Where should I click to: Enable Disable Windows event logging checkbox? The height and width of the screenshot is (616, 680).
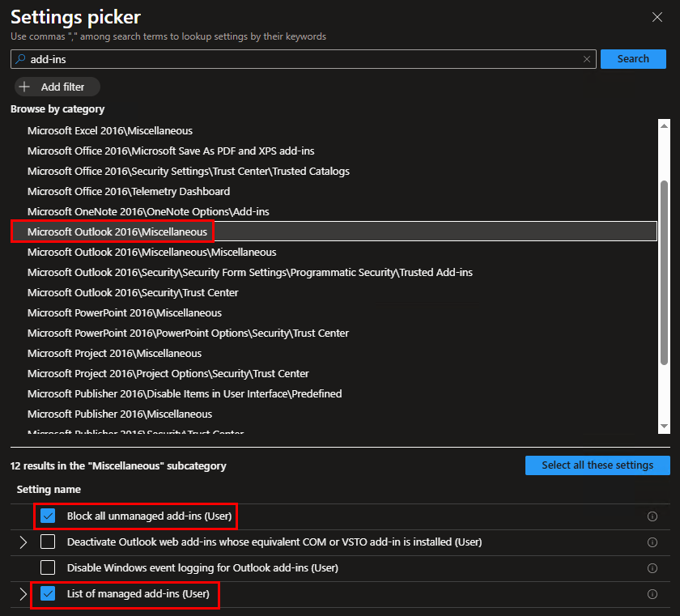click(x=48, y=567)
